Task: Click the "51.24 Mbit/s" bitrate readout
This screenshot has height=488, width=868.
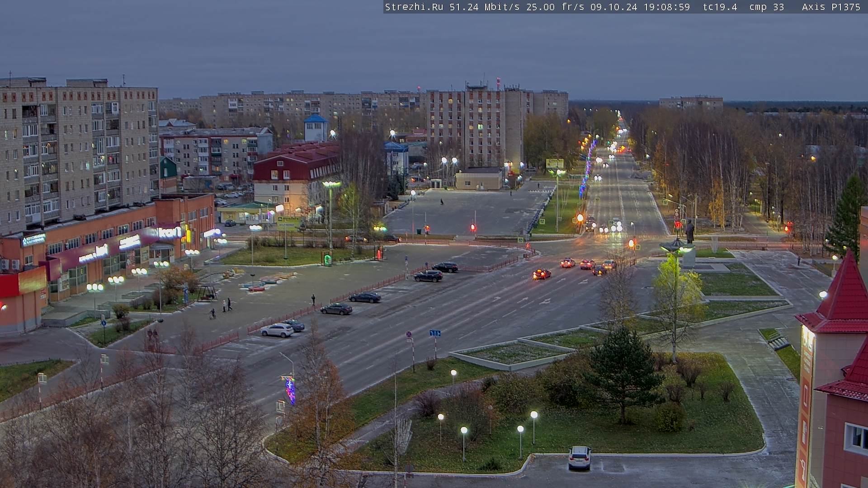Action: click(485, 7)
